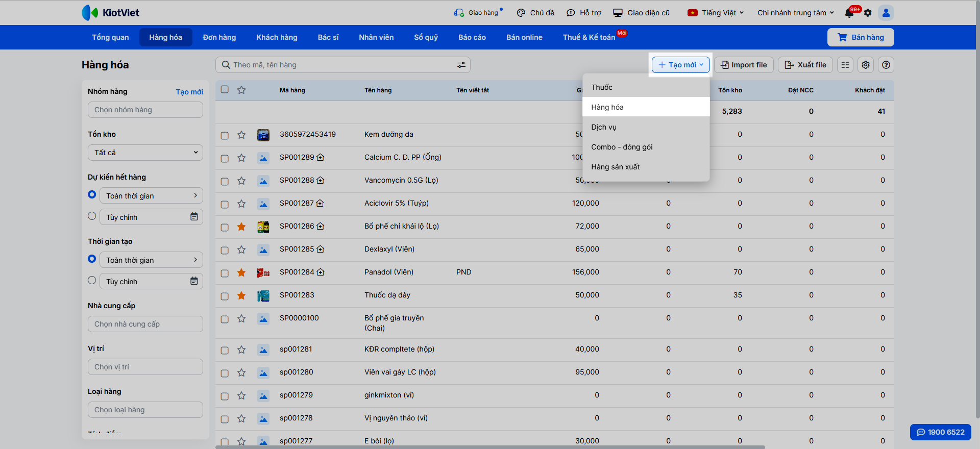Select Tùy chỉnh radio under Thời gian tạo

click(x=92, y=281)
